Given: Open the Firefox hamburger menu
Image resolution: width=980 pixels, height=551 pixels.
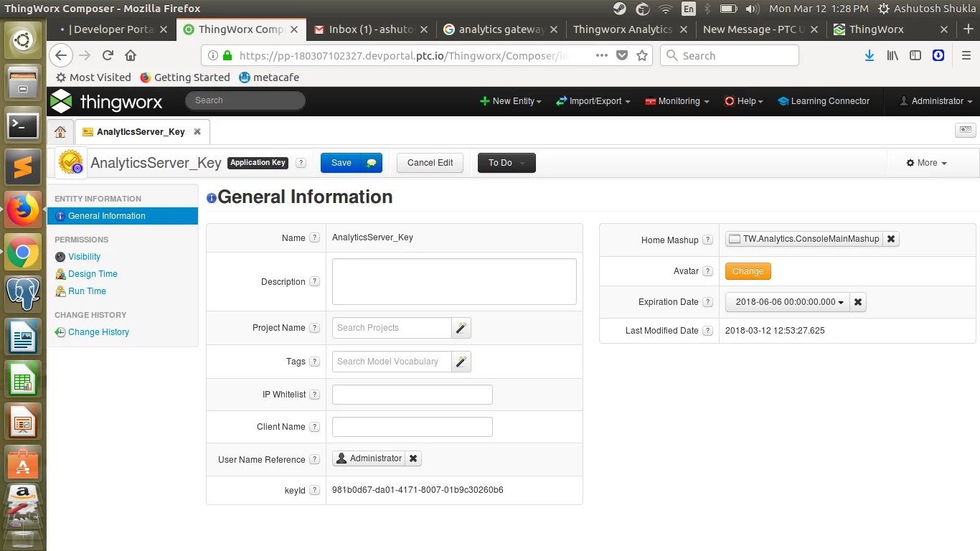Looking at the screenshot, I should point(966,55).
